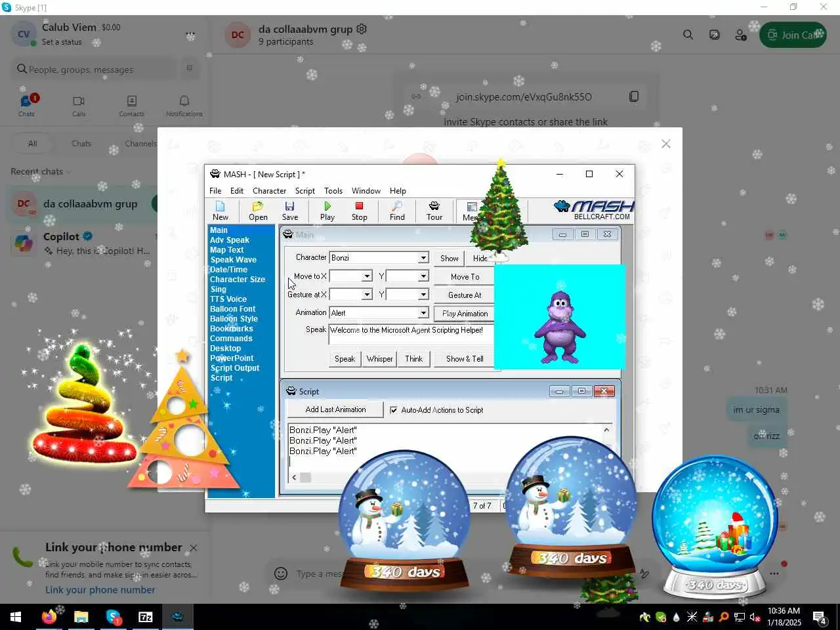Click the green Play toolbar icon
The height and width of the screenshot is (630, 840).
(x=327, y=211)
